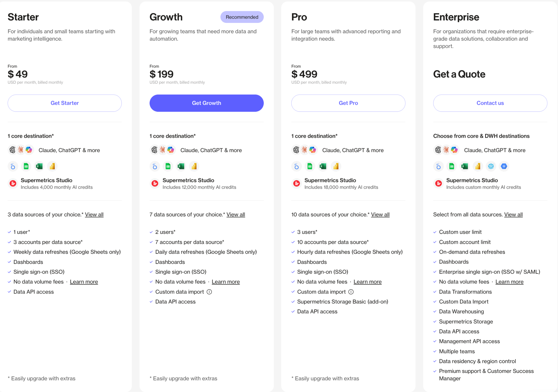This screenshot has width=558, height=392.
Task: Click Contact us in Enterprise plan
Action: [x=490, y=103]
